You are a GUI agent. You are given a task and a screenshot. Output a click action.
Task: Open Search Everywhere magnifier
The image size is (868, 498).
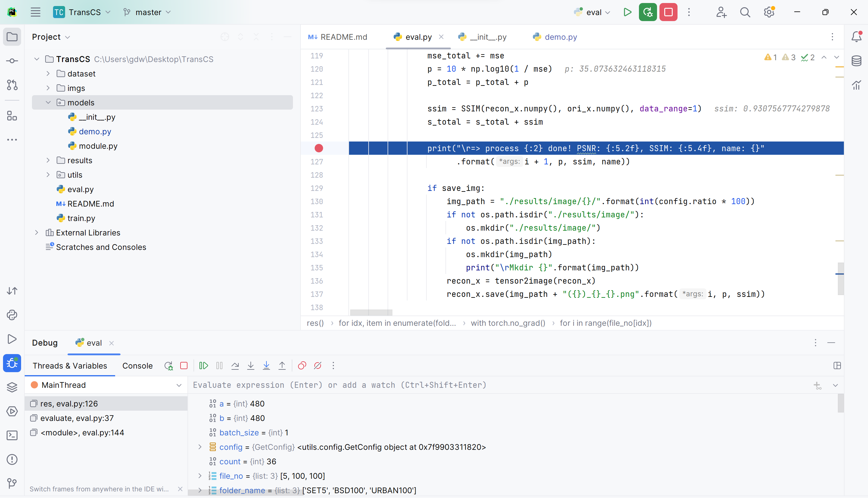745,12
